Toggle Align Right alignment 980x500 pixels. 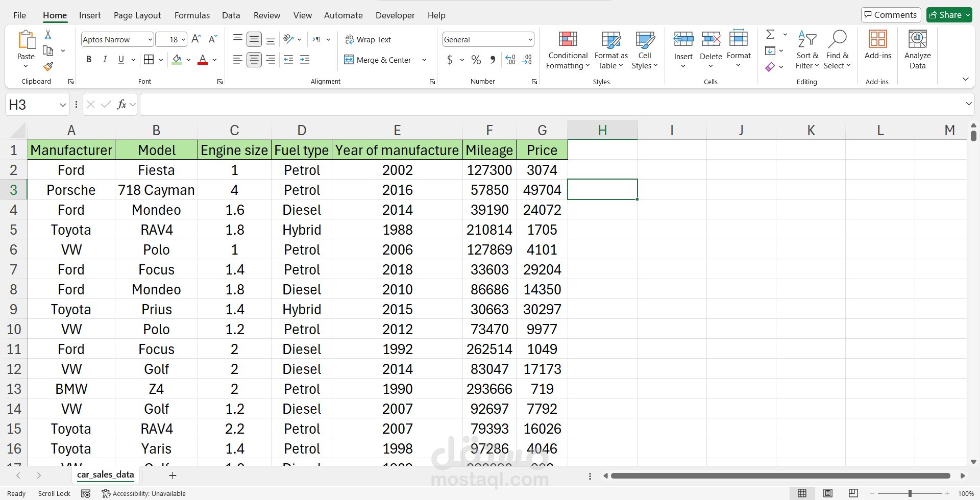coord(271,60)
